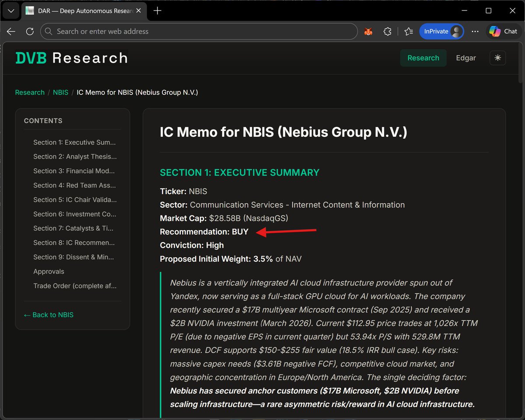Jump to Section 8: IC Recommendation
Screen dimensions: 525x420
coord(75,243)
